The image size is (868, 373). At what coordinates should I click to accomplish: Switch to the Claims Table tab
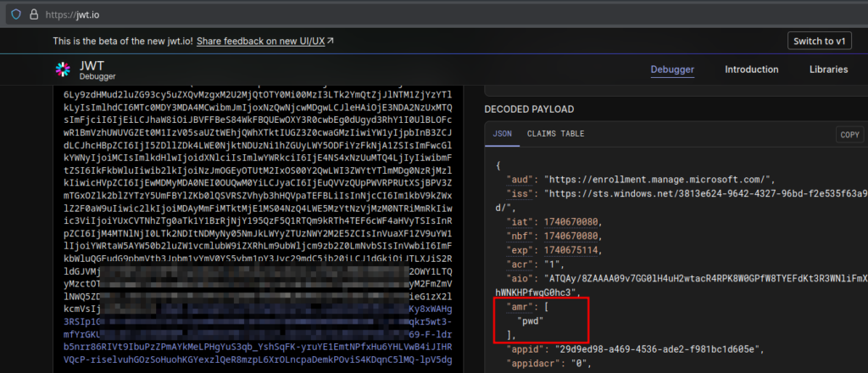click(x=555, y=134)
